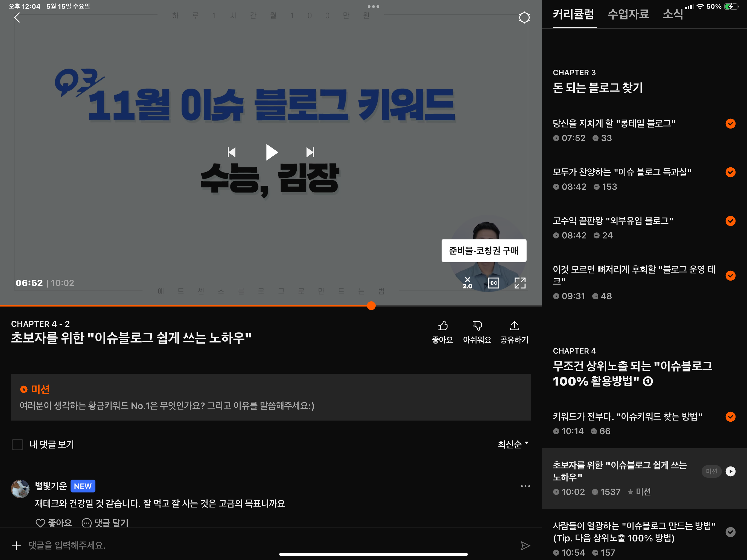
Task: Tap the thumbs down 아쉬워요 icon
Action: point(477,326)
